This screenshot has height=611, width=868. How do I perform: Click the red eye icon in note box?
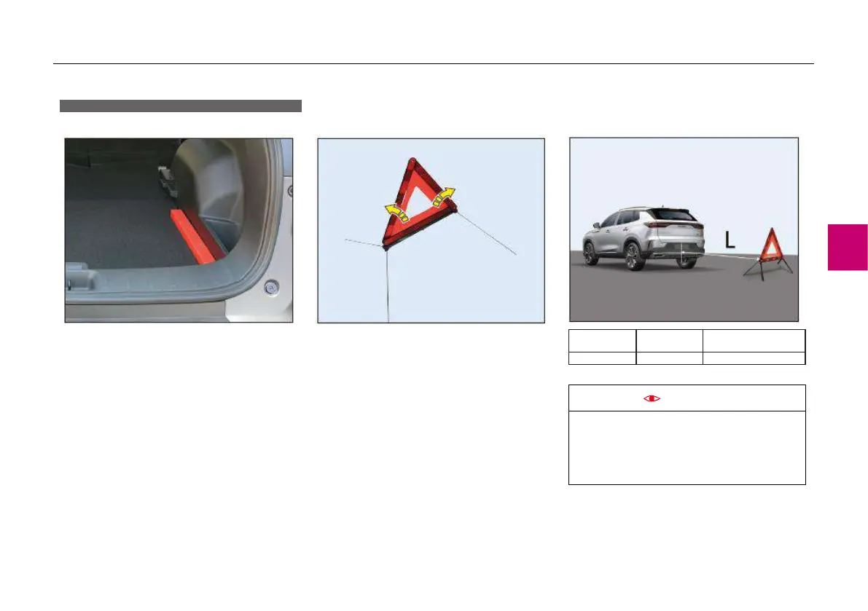[652, 398]
